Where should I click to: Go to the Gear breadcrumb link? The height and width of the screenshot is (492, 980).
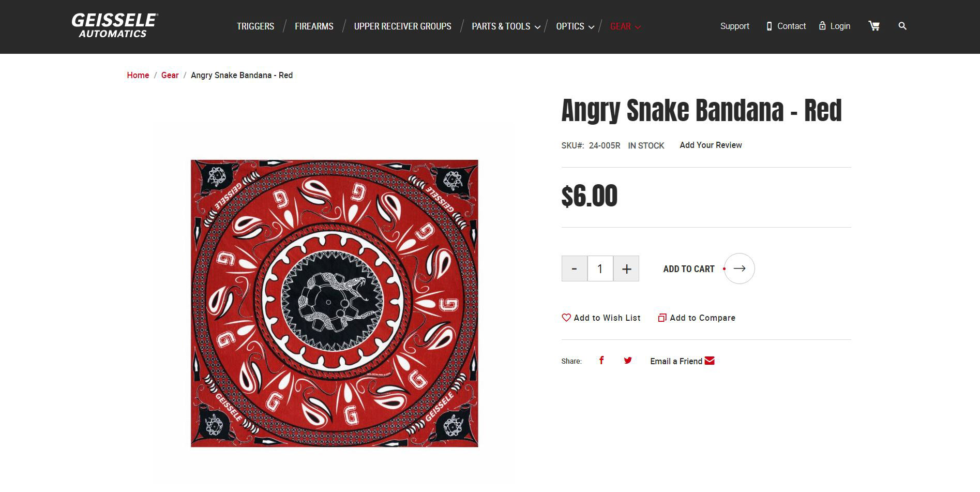tap(170, 75)
